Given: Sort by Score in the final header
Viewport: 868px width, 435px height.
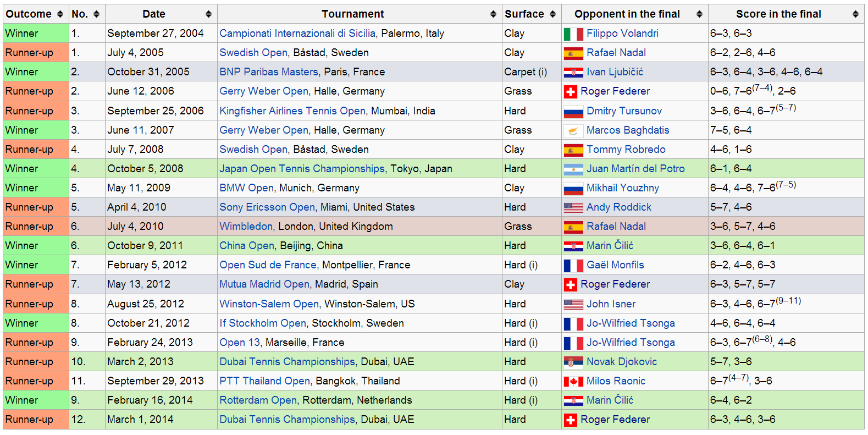Looking at the screenshot, I should [855, 14].
